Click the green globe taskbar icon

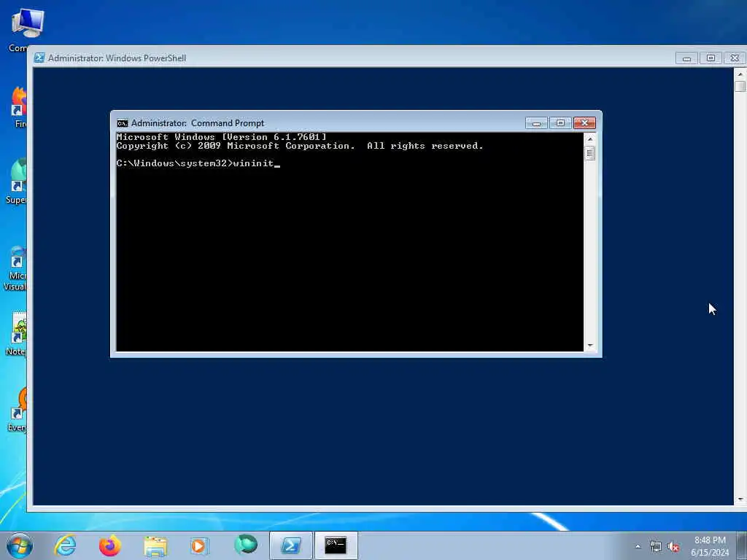[246, 545]
